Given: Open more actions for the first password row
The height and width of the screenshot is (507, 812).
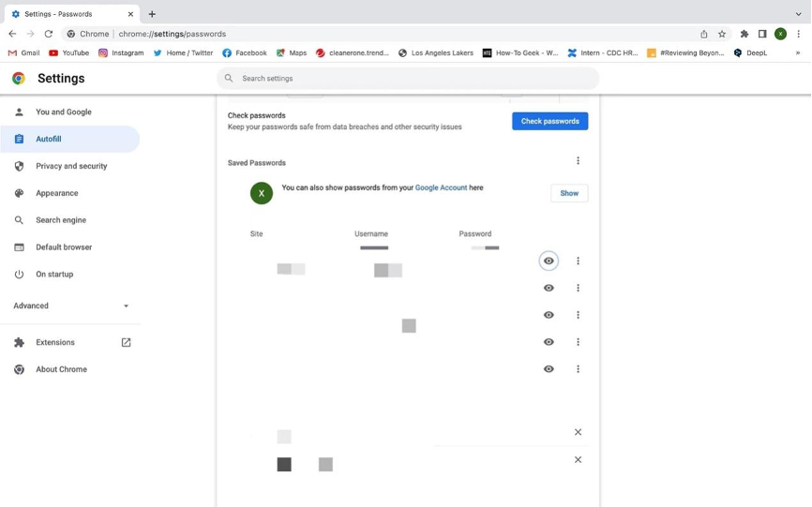Looking at the screenshot, I should click(578, 261).
